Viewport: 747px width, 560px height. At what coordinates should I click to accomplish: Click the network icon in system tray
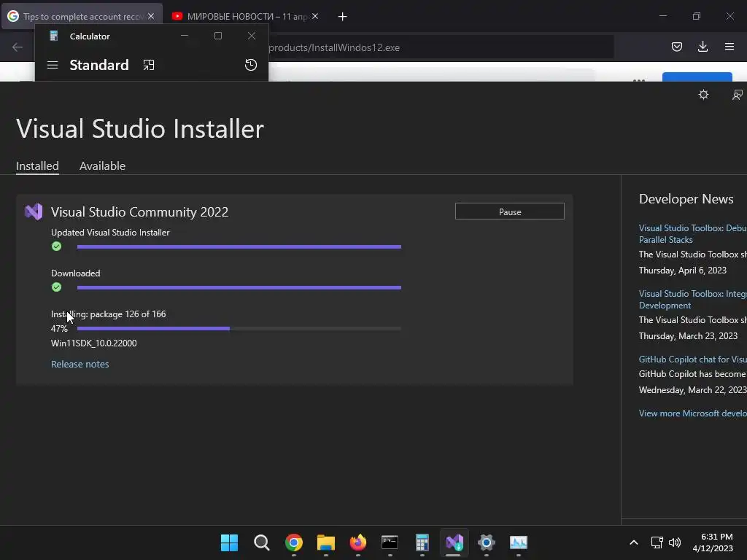tap(657, 542)
